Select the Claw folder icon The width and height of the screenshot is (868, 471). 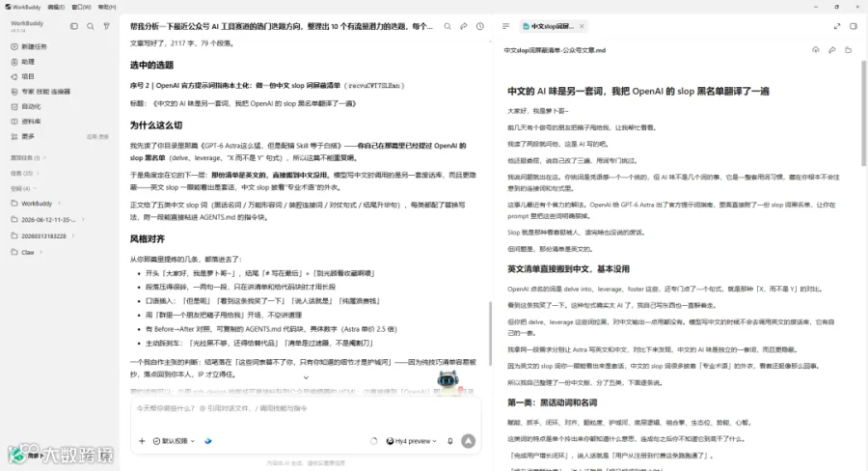pos(14,252)
